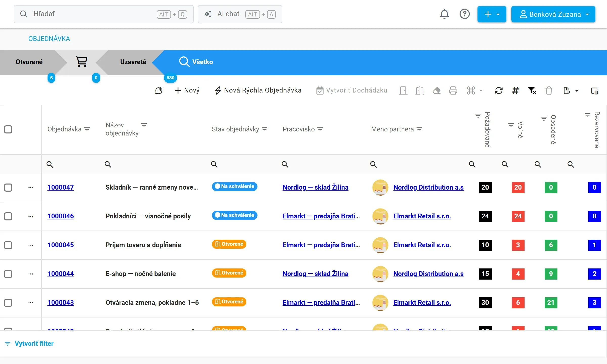Tick the select-all checkbox in table header

point(8,129)
